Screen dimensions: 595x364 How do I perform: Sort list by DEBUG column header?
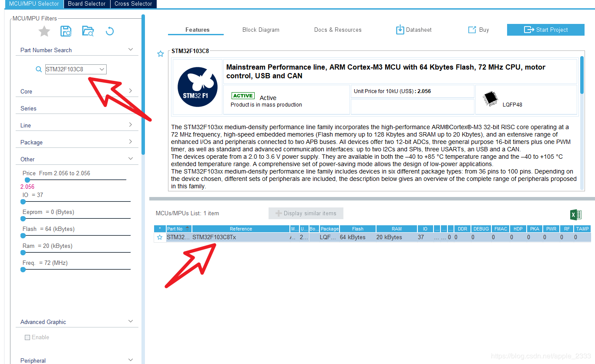481,229
